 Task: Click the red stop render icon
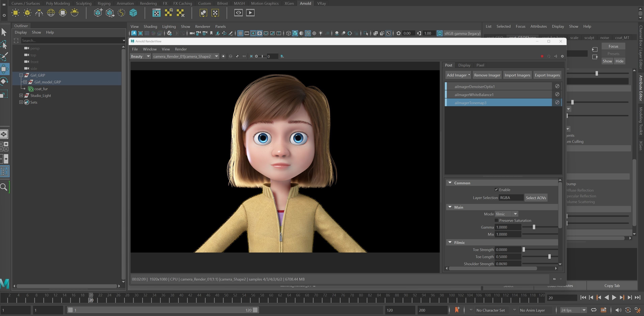point(542,56)
